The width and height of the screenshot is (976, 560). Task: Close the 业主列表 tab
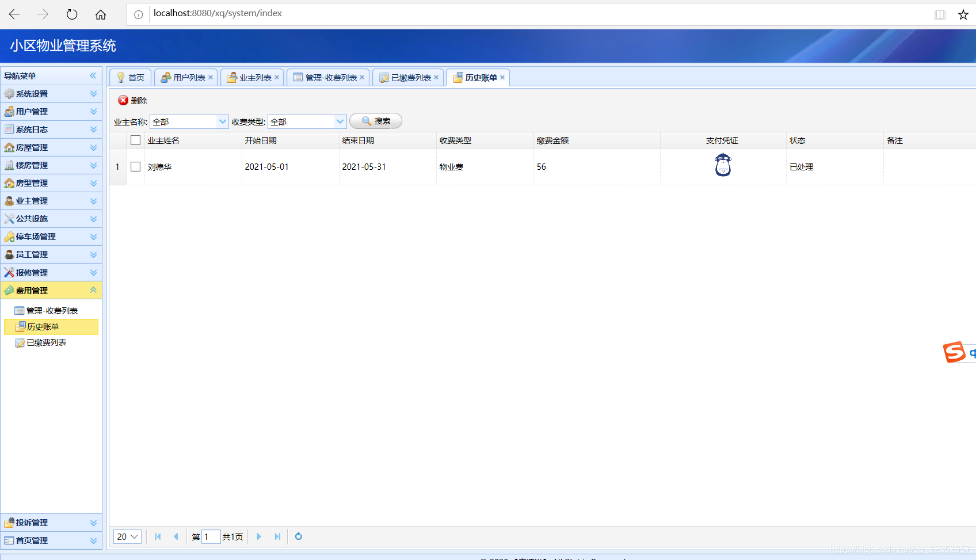click(277, 78)
